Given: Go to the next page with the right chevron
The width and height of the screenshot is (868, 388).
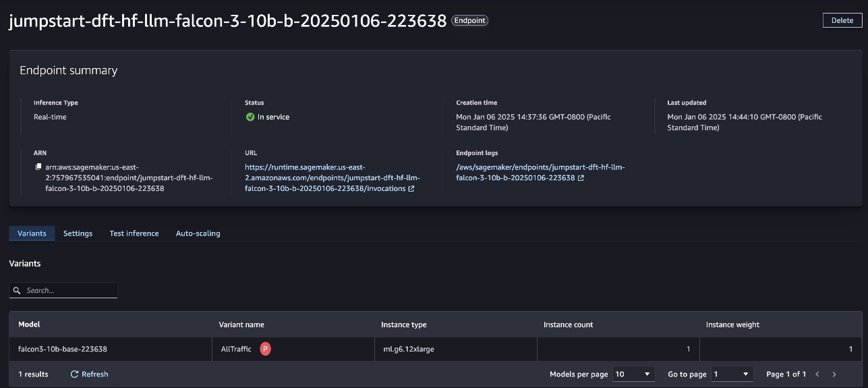Looking at the screenshot, I should (x=834, y=374).
